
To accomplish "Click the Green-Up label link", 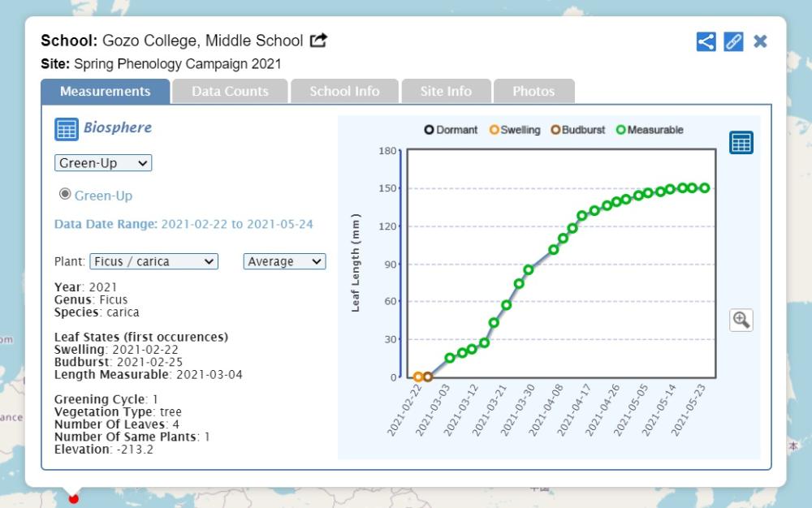I will [x=103, y=196].
